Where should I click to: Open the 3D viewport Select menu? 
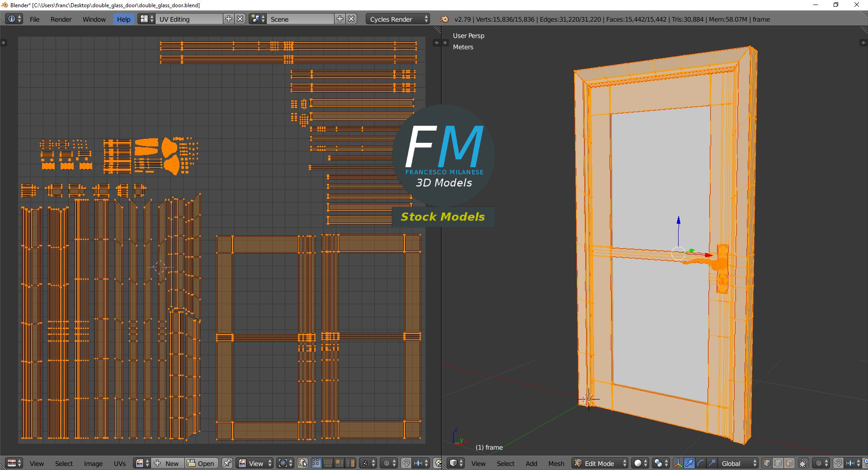click(x=505, y=463)
